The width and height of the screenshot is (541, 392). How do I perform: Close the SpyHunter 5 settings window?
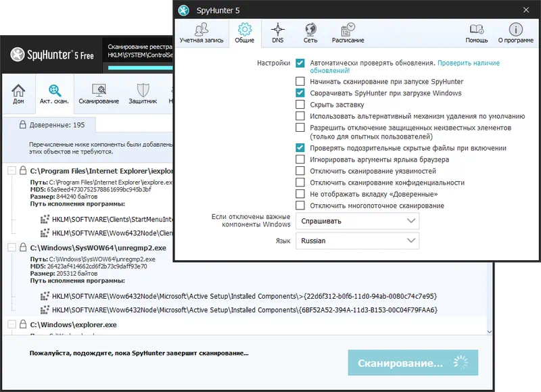[526, 10]
